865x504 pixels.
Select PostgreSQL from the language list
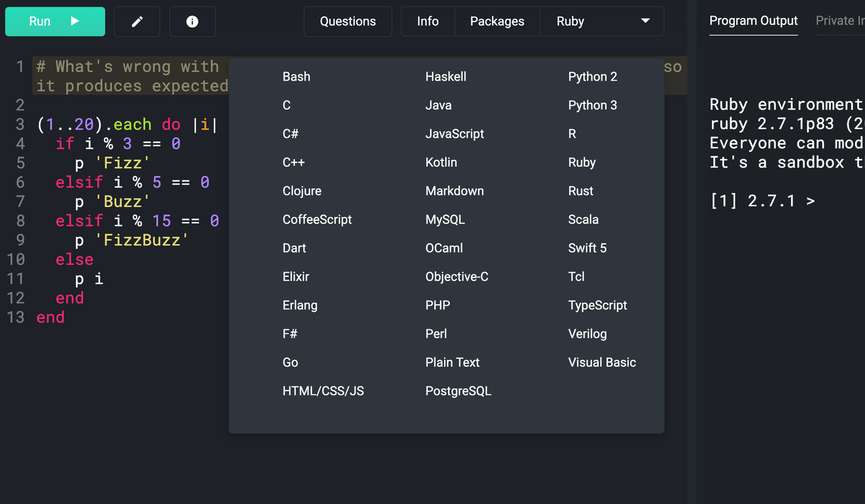(458, 391)
